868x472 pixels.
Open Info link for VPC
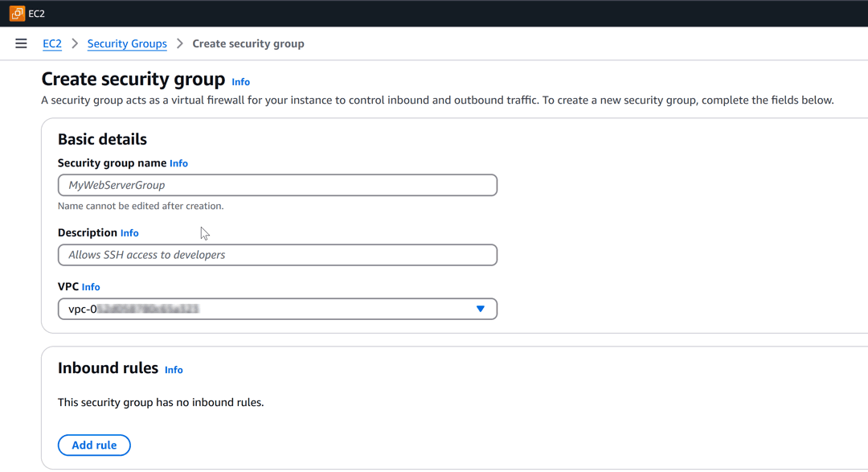pos(90,287)
